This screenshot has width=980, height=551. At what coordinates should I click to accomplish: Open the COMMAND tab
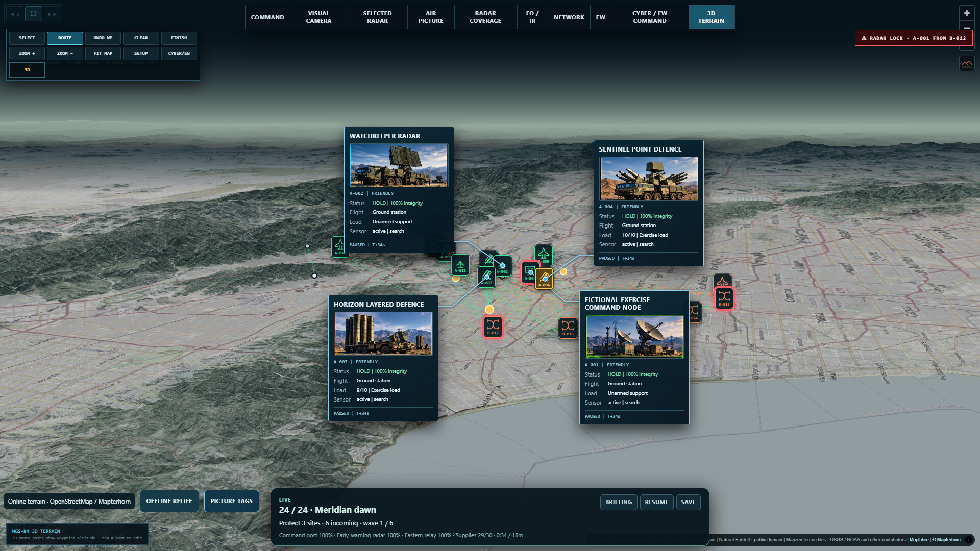(267, 17)
